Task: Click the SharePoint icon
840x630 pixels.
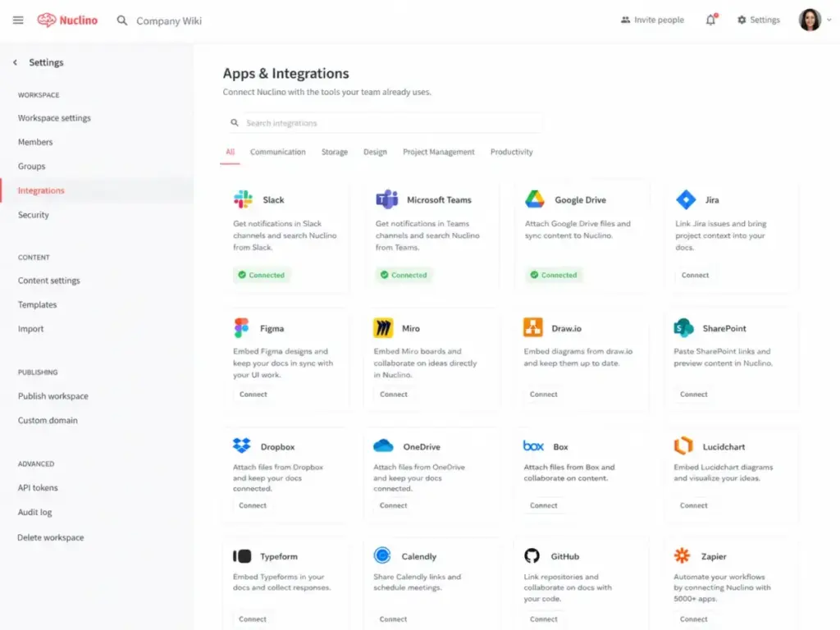Action: tap(683, 328)
